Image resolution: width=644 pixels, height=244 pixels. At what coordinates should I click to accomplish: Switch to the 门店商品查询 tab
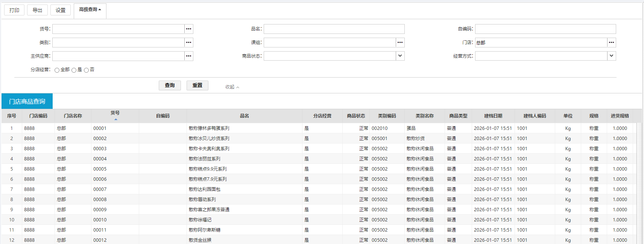pos(27,101)
